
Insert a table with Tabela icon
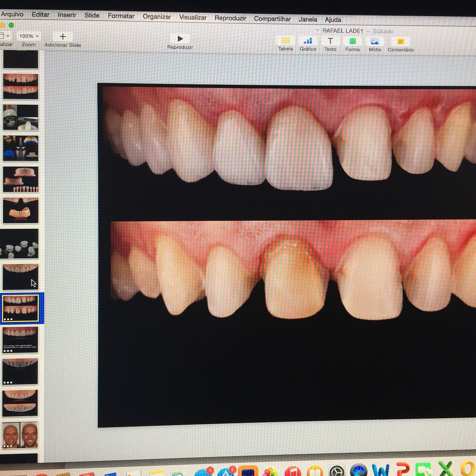point(286,41)
